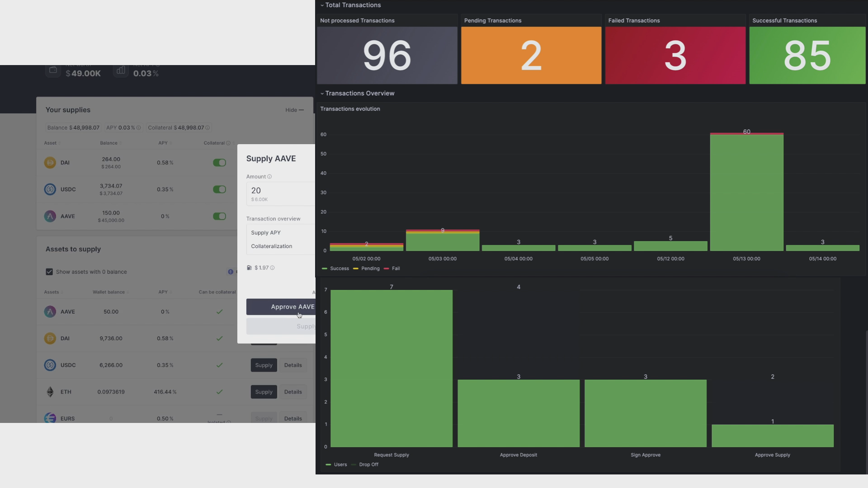This screenshot has height=488, width=868.
Task: Click Details button in ETH row
Action: click(x=293, y=392)
